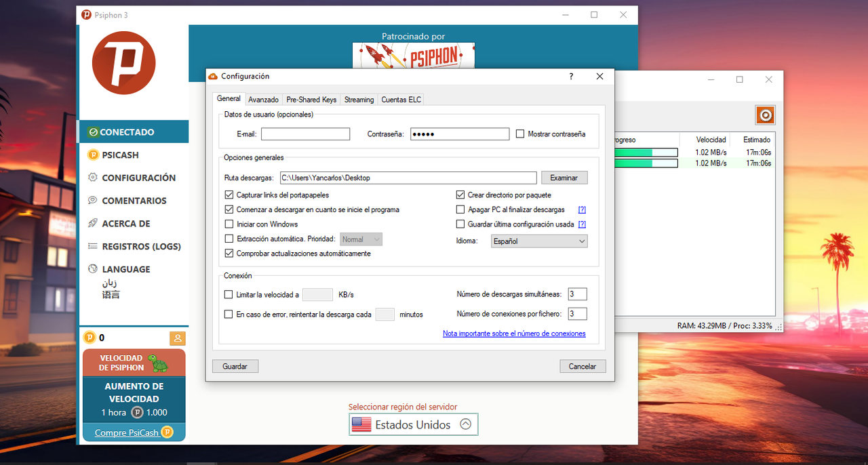Click the large Psiphon logo in sidebar

124,62
